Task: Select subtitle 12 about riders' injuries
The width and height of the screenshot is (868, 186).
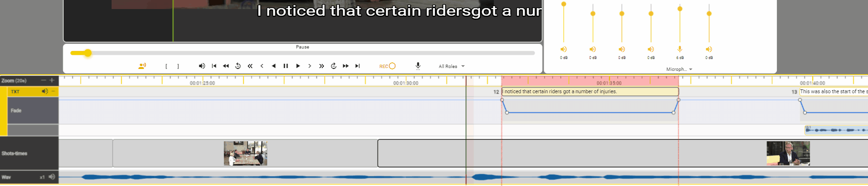Action: [x=590, y=92]
